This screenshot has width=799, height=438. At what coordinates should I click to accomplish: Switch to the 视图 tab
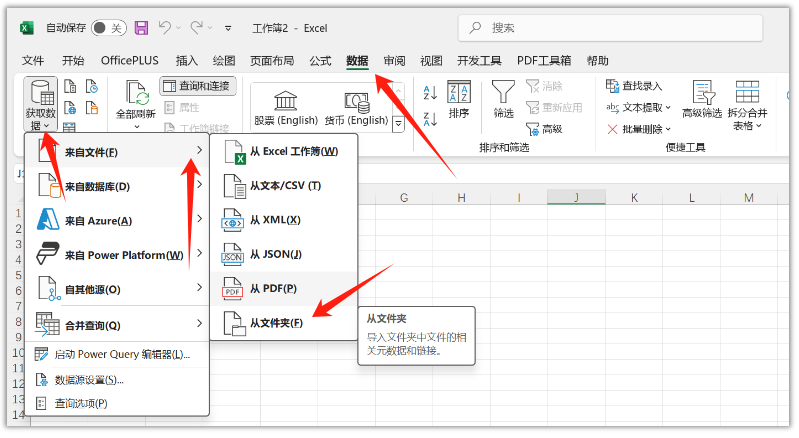coord(431,61)
